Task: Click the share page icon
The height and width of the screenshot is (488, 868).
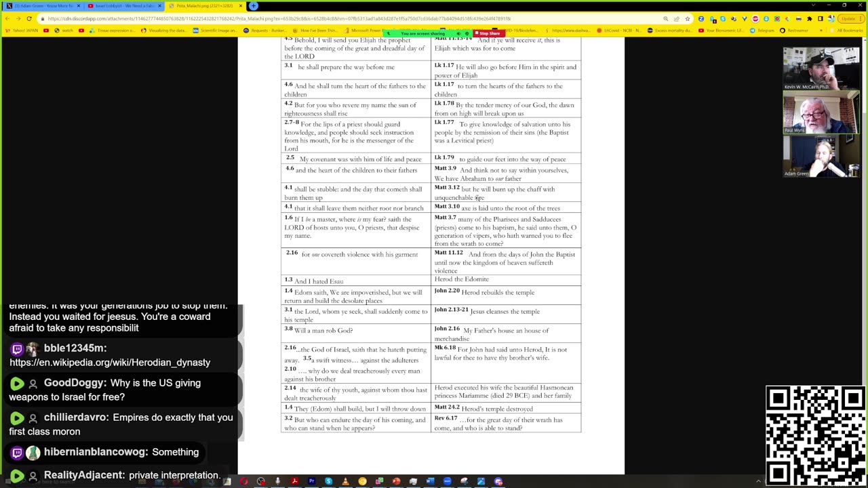Action: point(676,18)
